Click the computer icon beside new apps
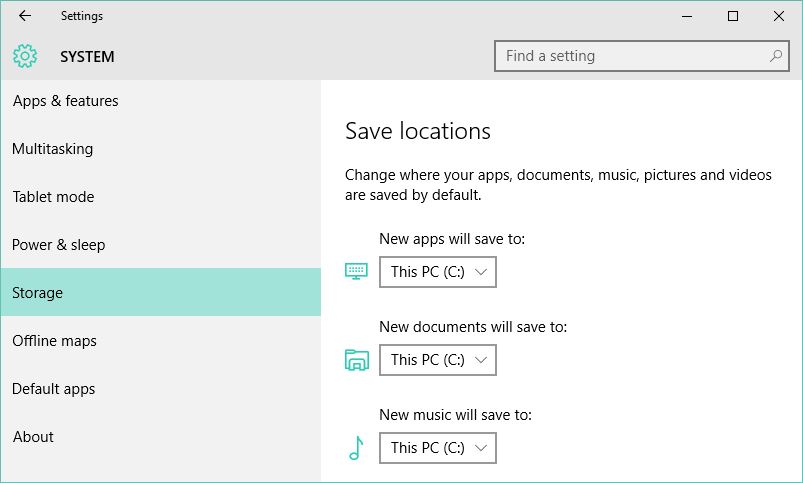Image resolution: width=803 pixels, height=483 pixels. click(356, 271)
